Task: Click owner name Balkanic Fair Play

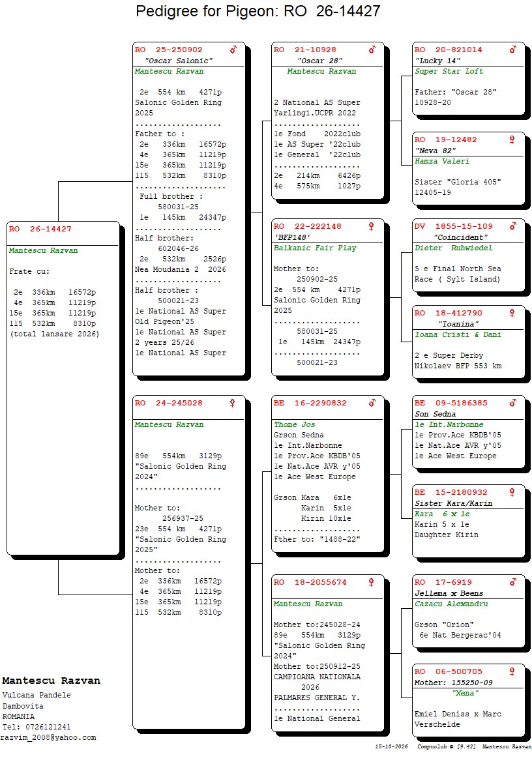Action: 315,248
